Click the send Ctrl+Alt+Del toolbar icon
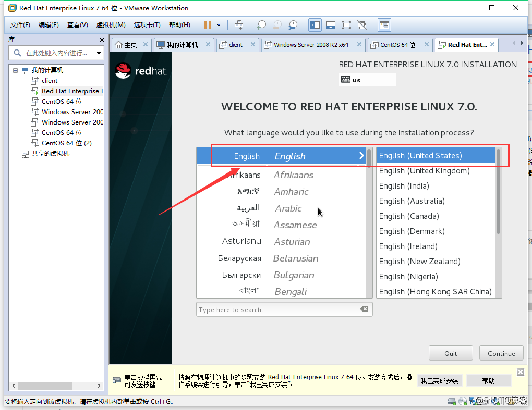 coord(239,24)
